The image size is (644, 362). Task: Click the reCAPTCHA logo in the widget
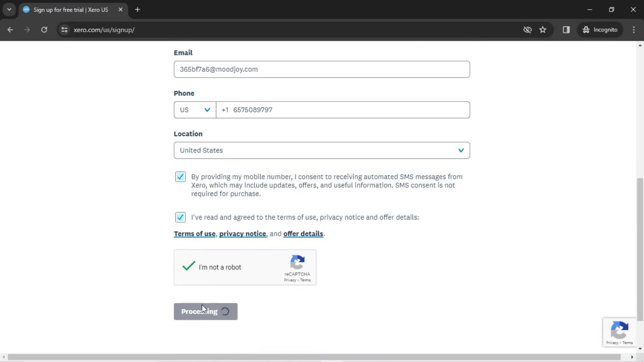pyautogui.click(x=297, y=262)
